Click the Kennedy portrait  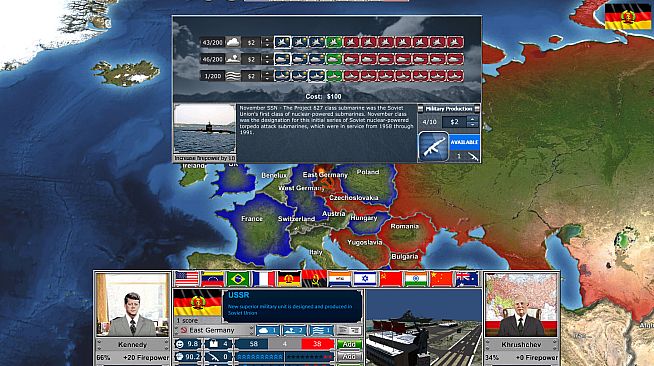coord(133,305)
